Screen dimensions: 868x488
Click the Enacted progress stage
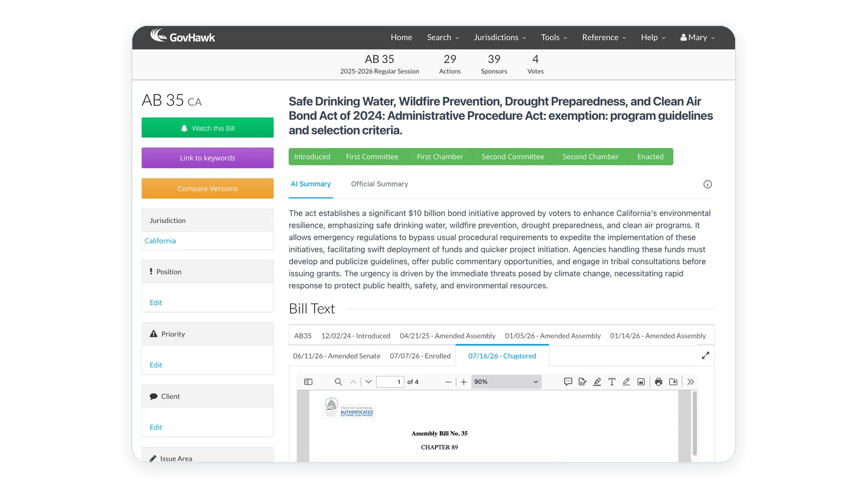650,157
